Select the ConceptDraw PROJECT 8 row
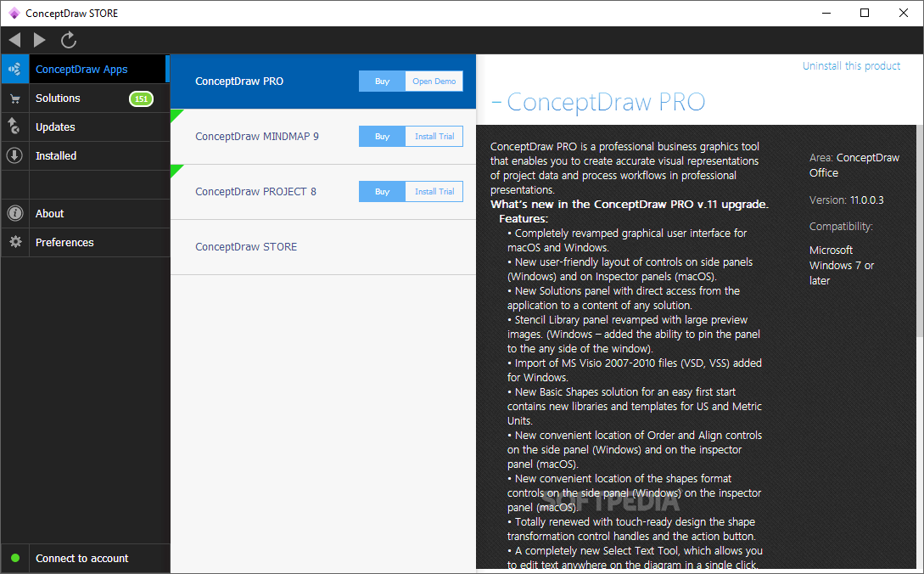 tap(323, 192)
